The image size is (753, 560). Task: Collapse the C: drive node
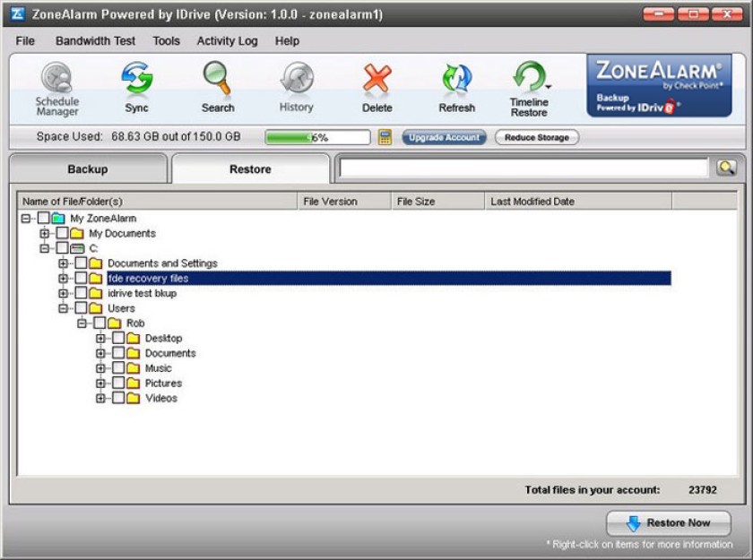pyautogui.click(x=45, y=248)
